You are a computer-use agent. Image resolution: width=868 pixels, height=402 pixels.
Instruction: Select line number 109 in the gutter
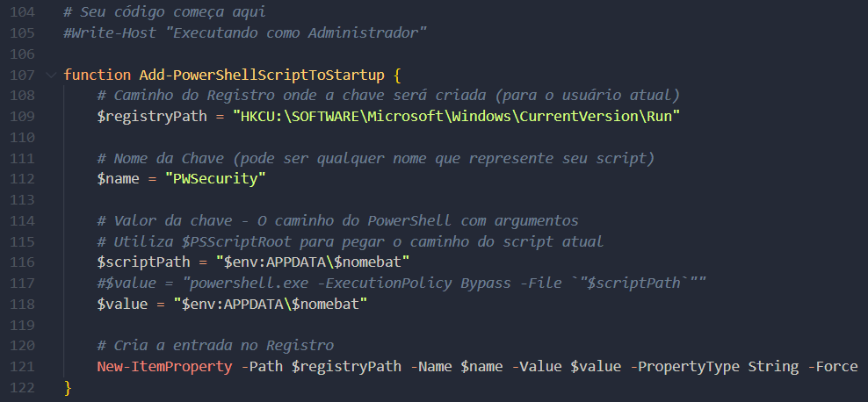pyautogui.click(x=21, y=116)
